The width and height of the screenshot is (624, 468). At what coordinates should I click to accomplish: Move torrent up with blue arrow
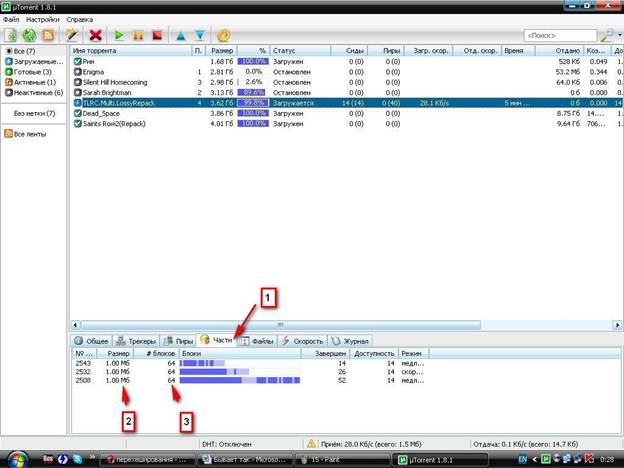(x=181, y=35)
